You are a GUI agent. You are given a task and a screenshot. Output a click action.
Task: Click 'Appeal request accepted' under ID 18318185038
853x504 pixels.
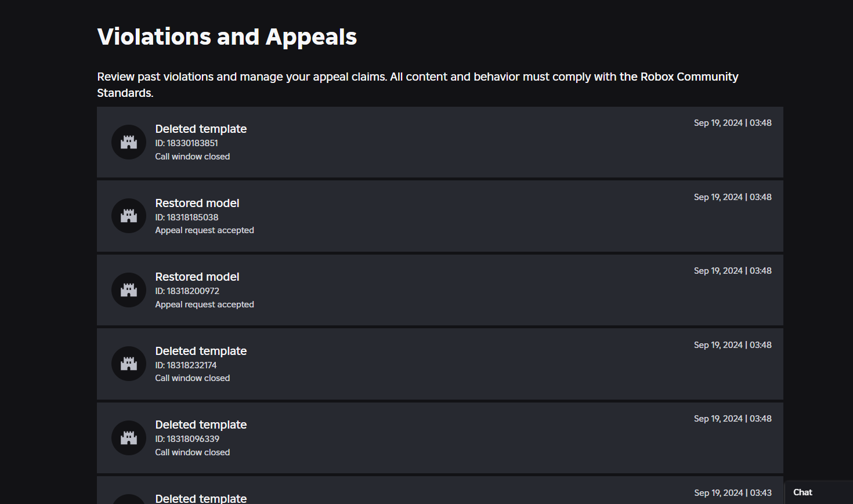coord(204,230)
